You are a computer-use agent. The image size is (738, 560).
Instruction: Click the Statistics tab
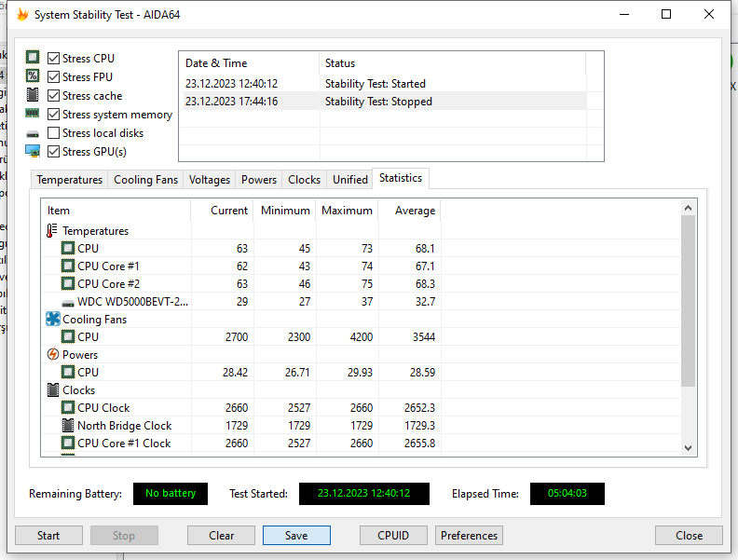[401, 178]
